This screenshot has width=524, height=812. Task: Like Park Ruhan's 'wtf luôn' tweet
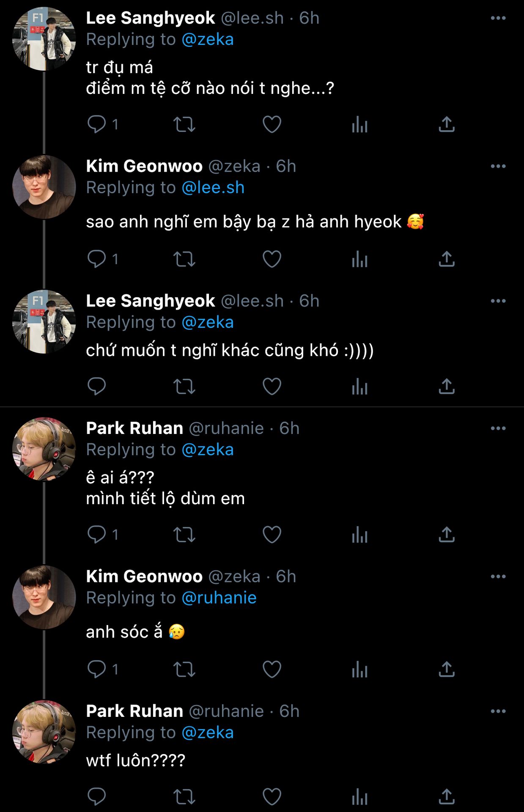272,797
